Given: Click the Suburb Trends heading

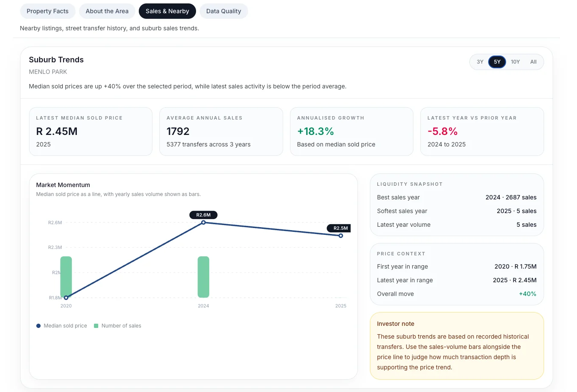Looking at the screenshot, I should pos(56,60).
